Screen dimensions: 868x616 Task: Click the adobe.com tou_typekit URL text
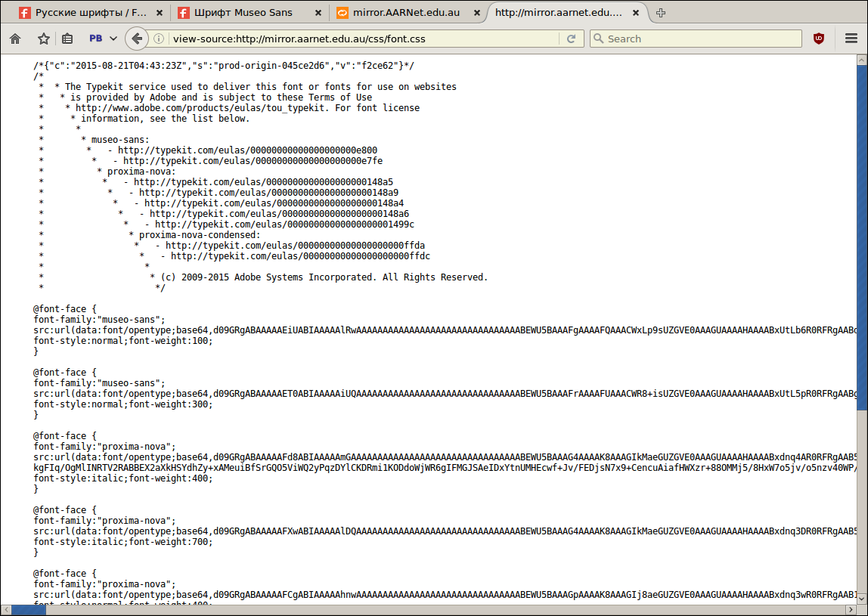point(200,108)
